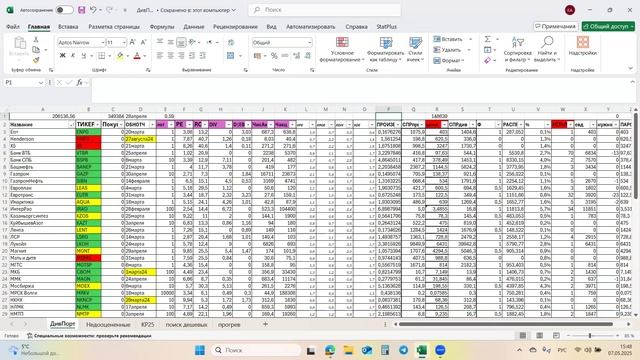Insert AutoSum sigma function
The width and height of the screenshot is (640, 360).
click(487, 39)
